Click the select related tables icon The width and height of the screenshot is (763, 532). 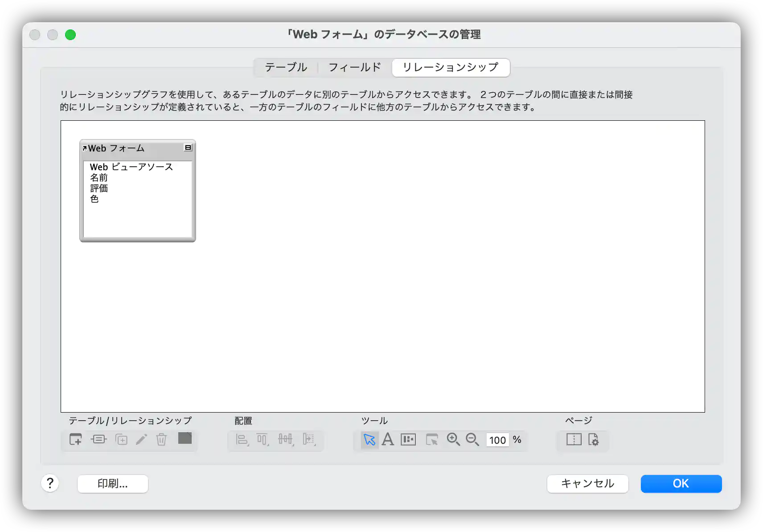[x=432, y=440]
